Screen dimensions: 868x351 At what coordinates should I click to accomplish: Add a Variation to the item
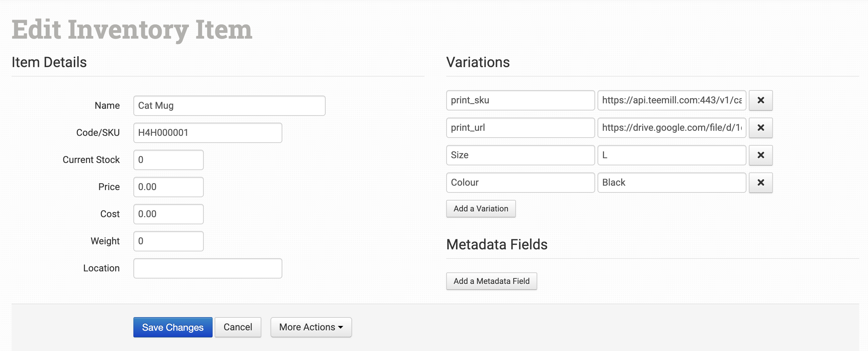click(481, 209)
